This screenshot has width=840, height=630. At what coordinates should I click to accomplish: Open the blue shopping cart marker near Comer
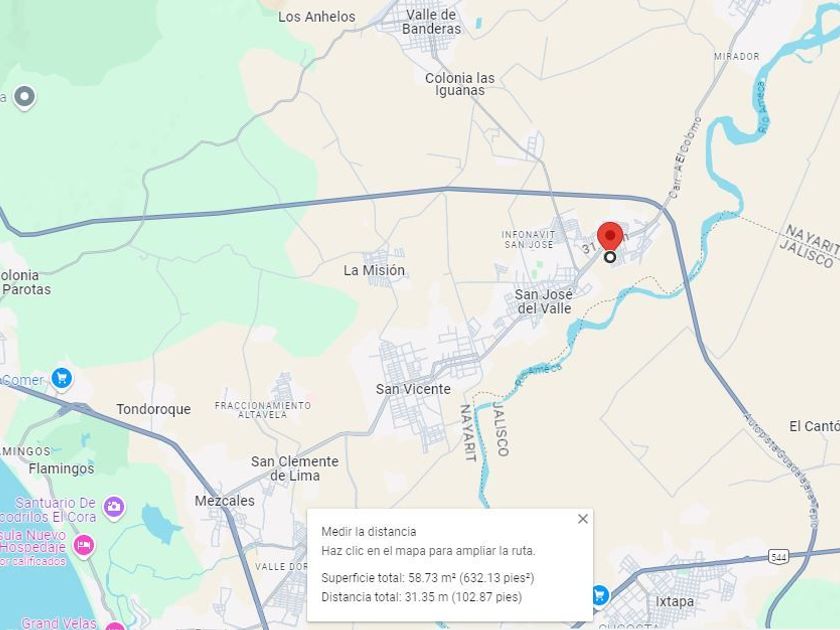pyautogui.click(x=62, y=378)
